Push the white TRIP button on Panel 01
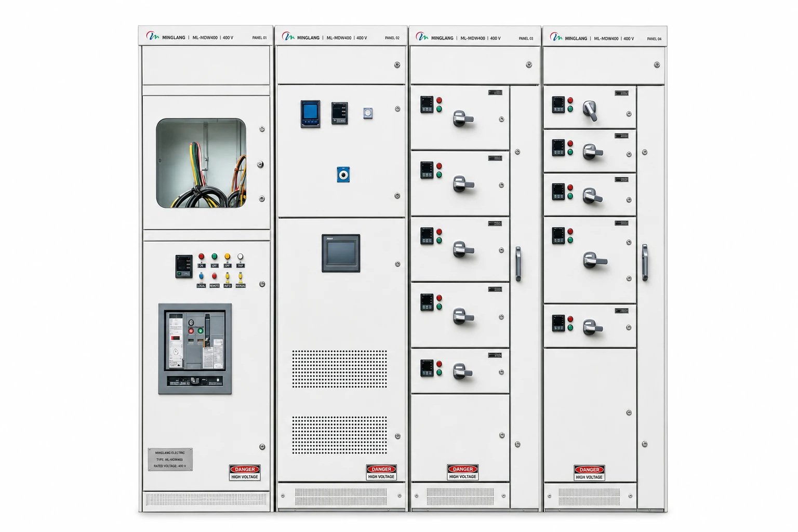 (240, 257)
